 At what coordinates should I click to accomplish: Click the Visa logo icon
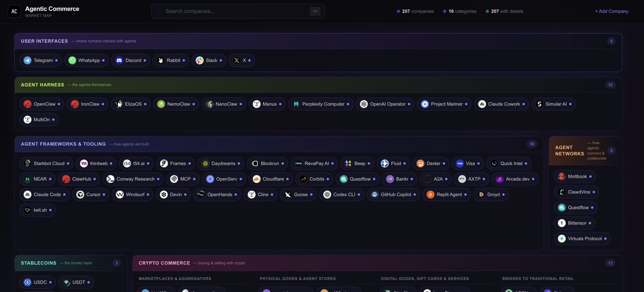(x=460, y=163)
